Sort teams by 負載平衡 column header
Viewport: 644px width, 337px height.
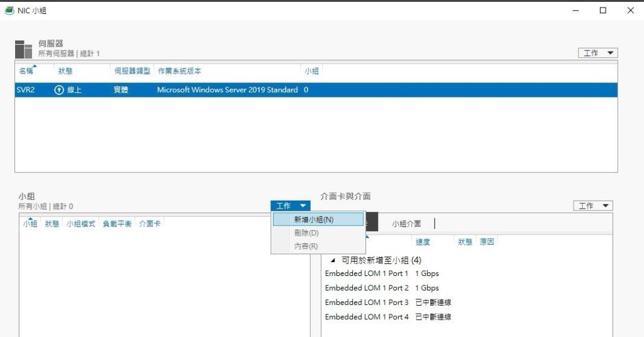pyautogui.click(x=117, y=224)
